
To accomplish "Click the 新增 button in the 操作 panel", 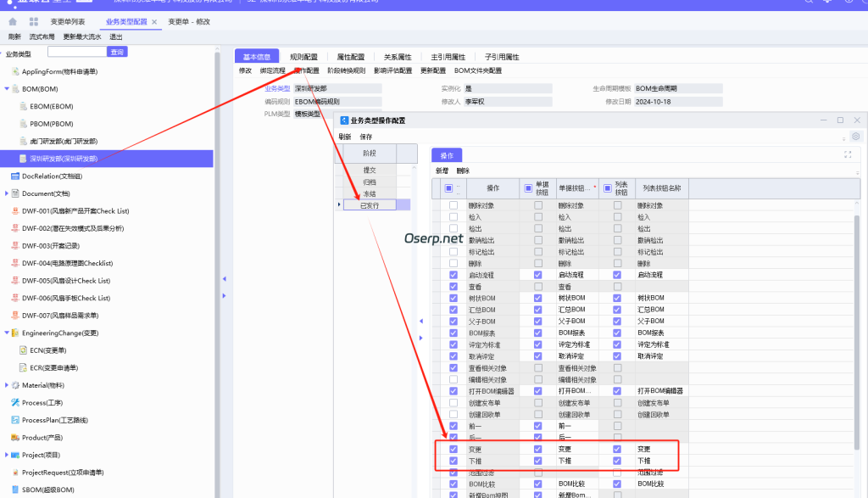I will click(x=440, y=169).
